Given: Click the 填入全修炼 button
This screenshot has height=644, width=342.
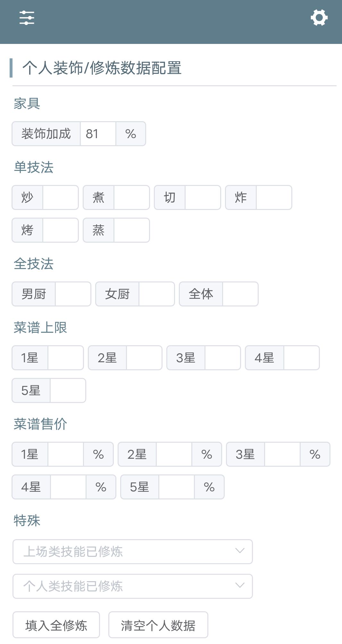Looking at the screenshot, I should point(56,625).
